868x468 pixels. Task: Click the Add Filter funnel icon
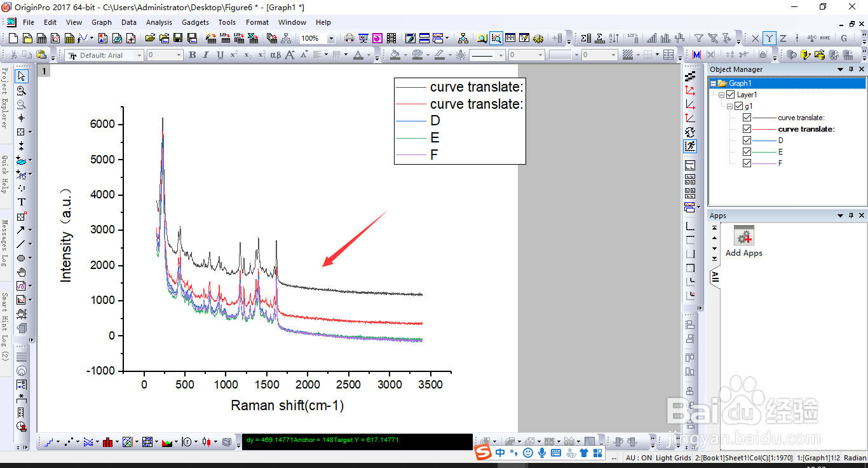coord(698,38)
